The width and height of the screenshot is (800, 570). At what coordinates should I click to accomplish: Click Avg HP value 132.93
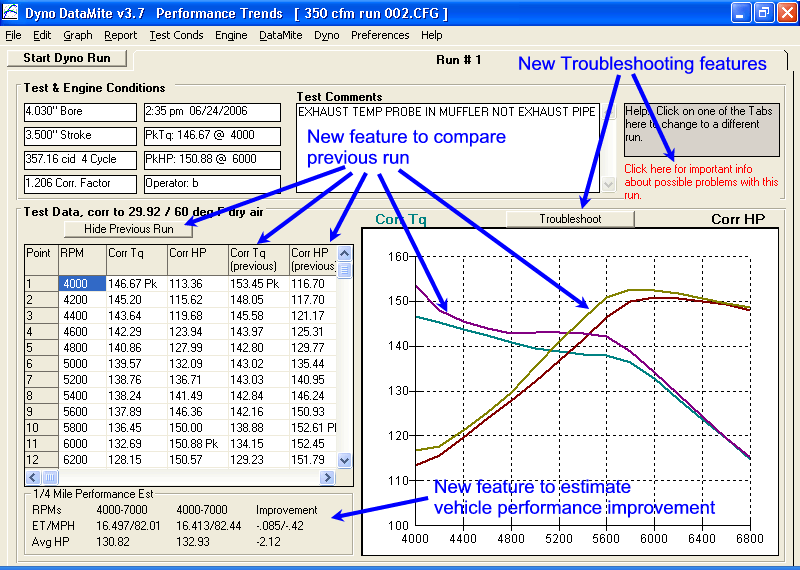click(193, 542)
